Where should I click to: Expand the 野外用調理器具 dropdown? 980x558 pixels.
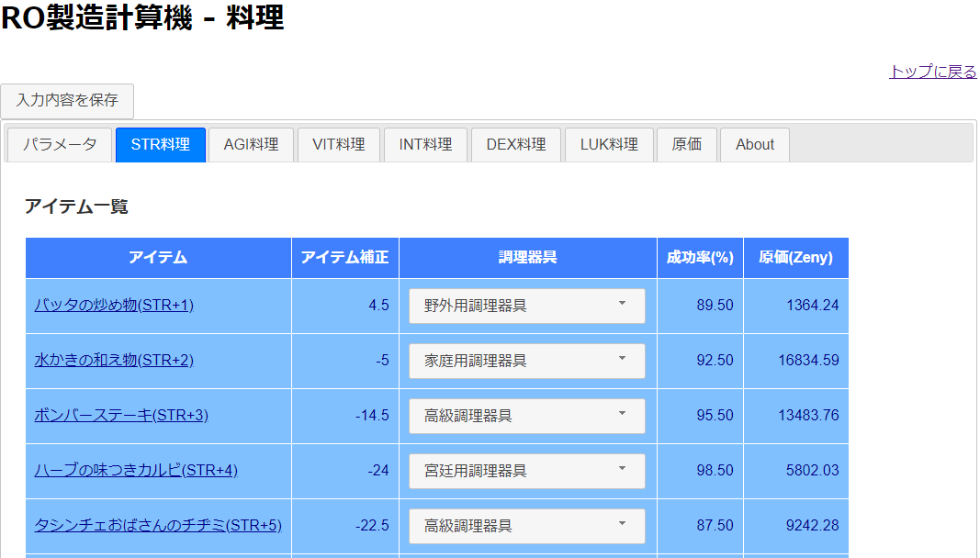pyautogui.click(x=526, y=306)
